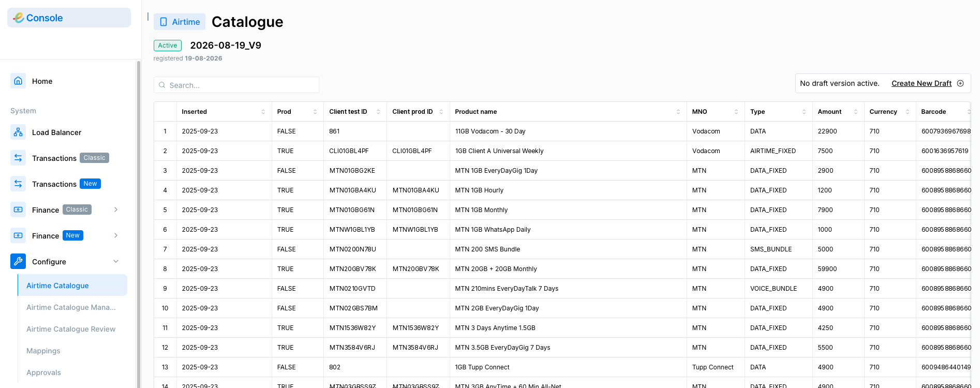Click catalogue version 2026-08-19_V9 title
The height and width of the screenshot is (388, 980).
coord(226,46)
